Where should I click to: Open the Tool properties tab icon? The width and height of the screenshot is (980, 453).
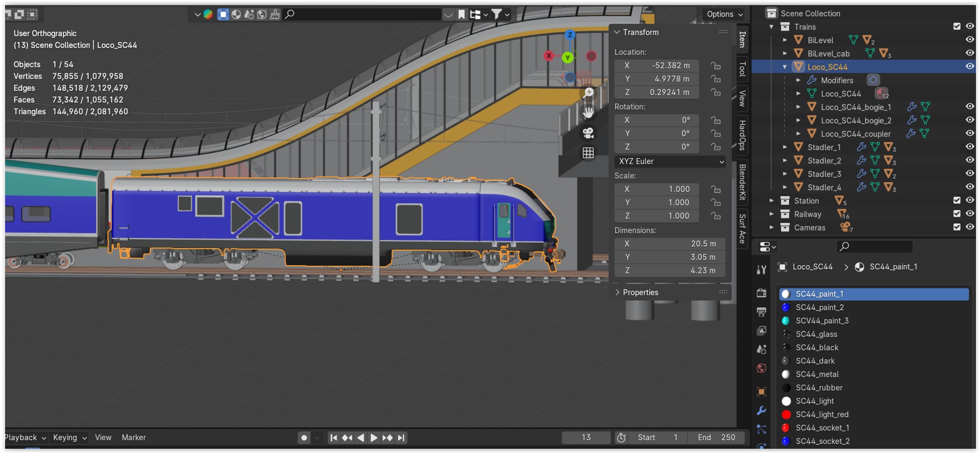tap(761, 270)
